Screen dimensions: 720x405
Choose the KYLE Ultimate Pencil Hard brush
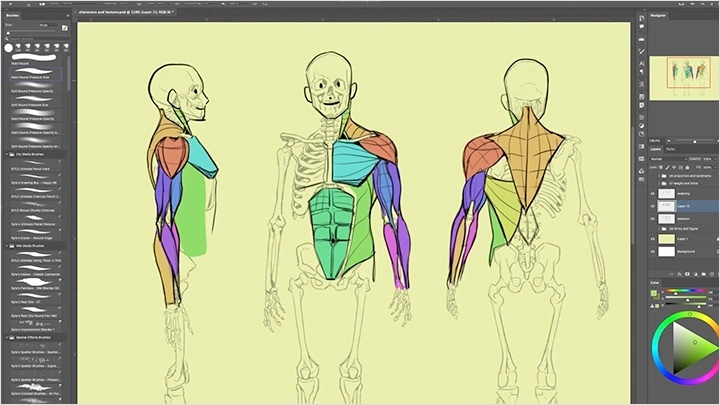pos(35,166)
